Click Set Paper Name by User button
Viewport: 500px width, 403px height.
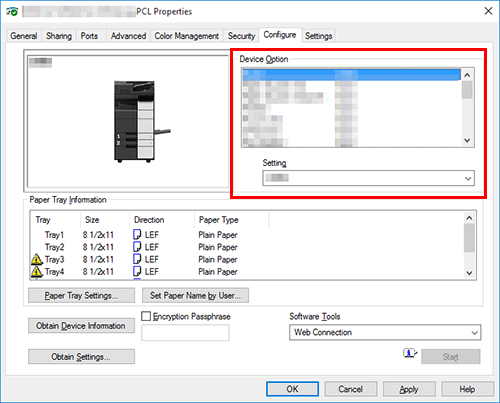[195, 296]
